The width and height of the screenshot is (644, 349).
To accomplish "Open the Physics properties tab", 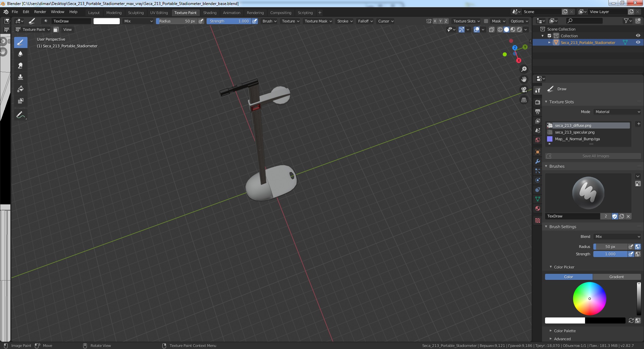I will pos(538,180).
